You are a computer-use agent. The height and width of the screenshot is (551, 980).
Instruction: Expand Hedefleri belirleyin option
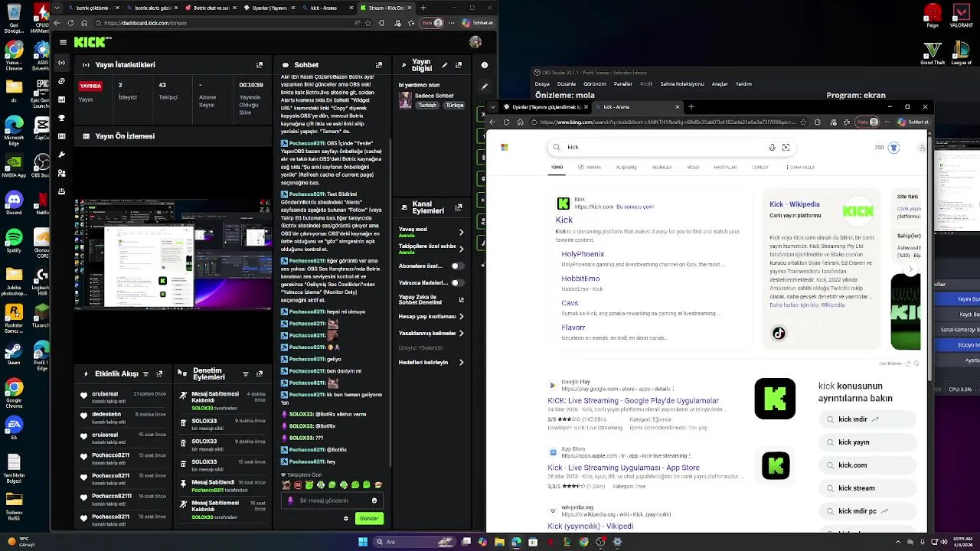coord(461,362)
